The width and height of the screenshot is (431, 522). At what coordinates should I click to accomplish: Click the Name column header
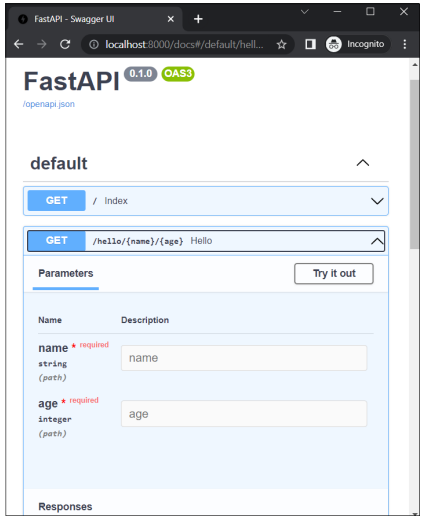coord(50,320)
